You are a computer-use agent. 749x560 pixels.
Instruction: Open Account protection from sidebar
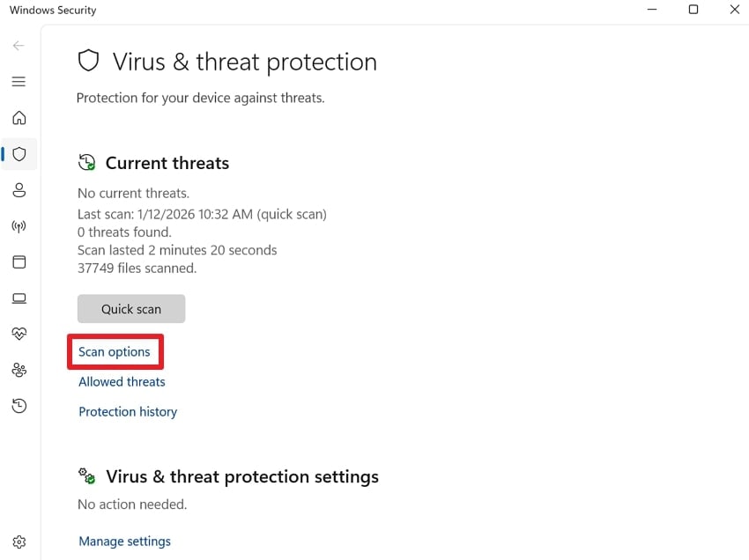coord(19,190)
